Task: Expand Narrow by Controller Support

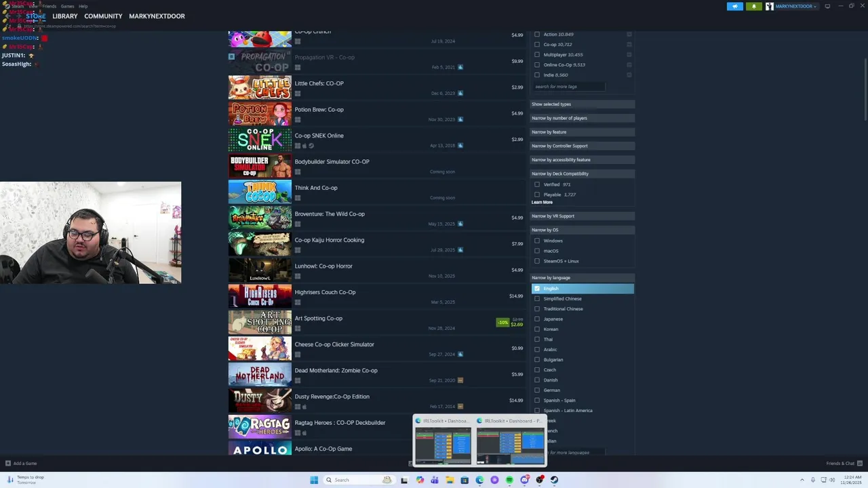Action: point(582,146)
